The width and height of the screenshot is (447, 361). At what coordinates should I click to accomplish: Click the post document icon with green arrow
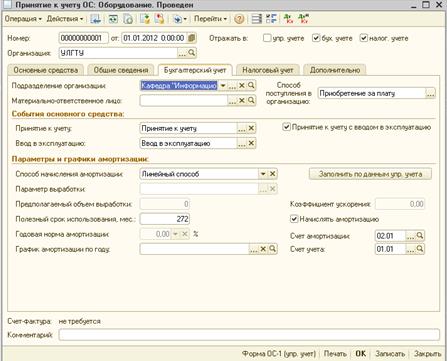click(145, 19)
